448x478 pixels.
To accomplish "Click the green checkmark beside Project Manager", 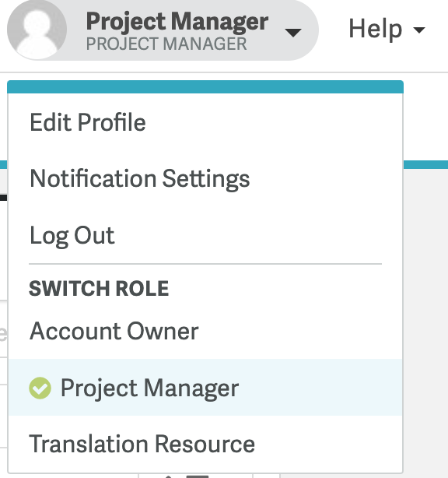I will 40,388.
